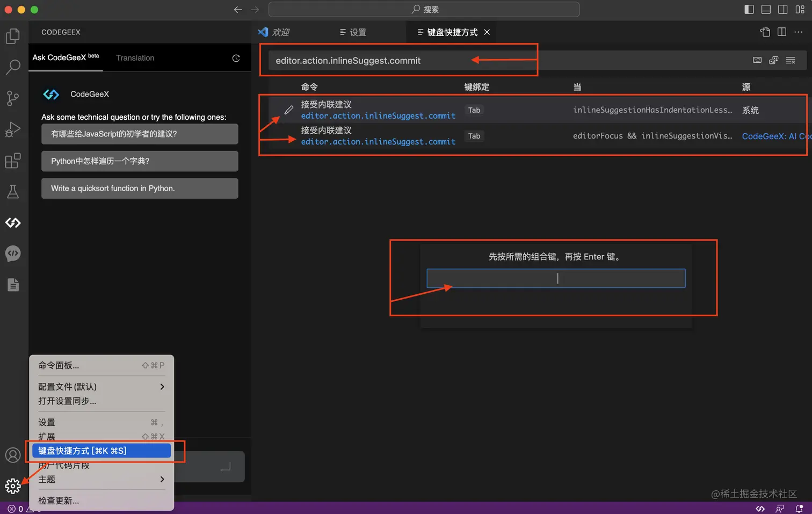
Task: Select the CodeGeeX icon in activity bar
Action: [x=13, y=222]
